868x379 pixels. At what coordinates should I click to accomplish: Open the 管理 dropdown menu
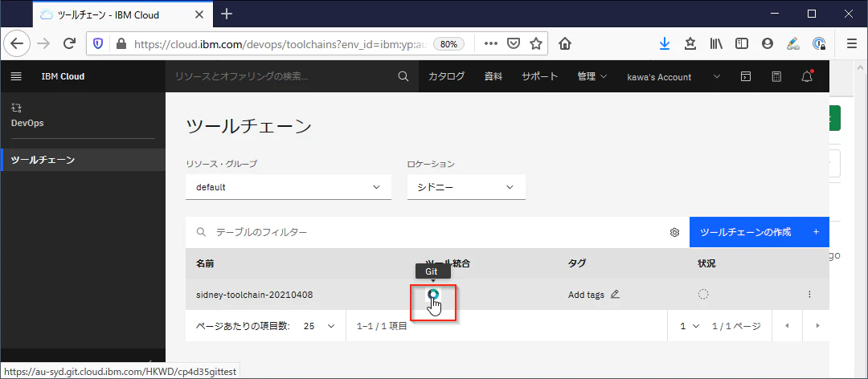592,76
